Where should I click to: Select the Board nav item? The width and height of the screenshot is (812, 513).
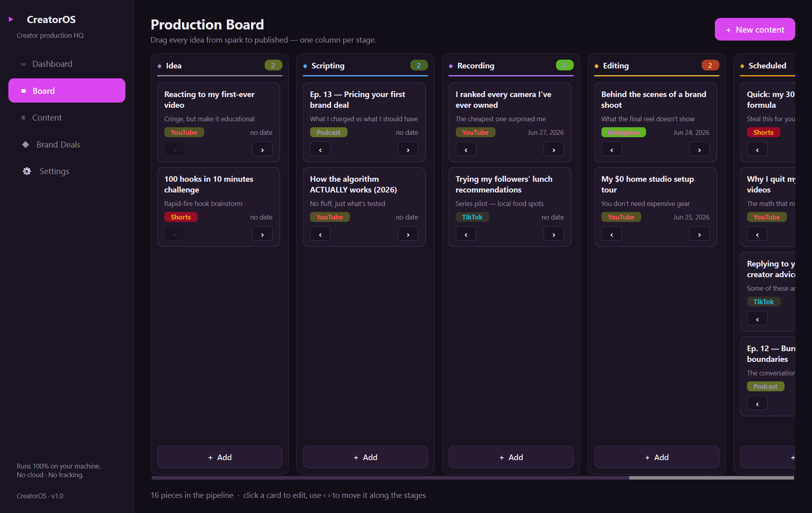(x=66, y=91)
